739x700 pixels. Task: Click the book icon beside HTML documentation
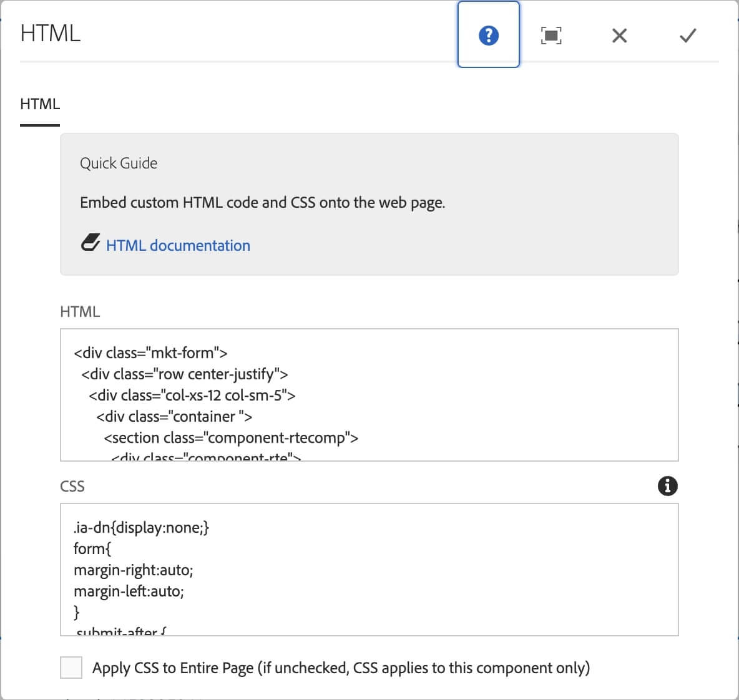pos(91,243)
